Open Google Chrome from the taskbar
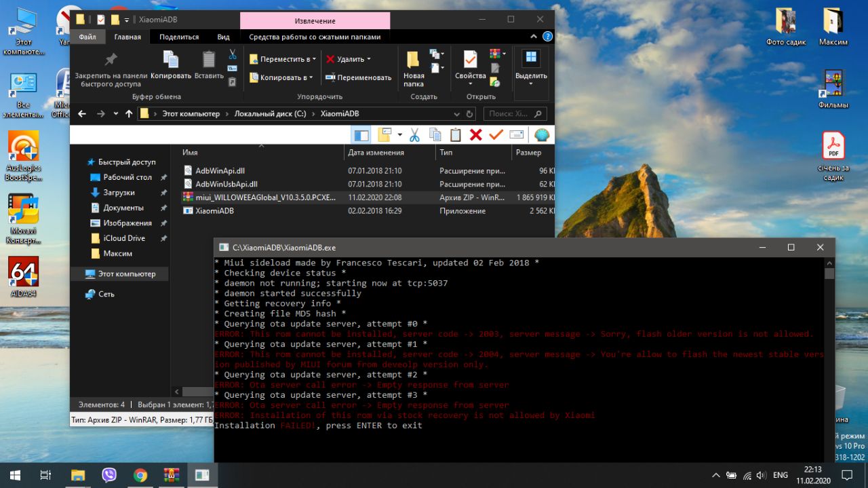This screenshot has width=868, height=488. point(140,475)
